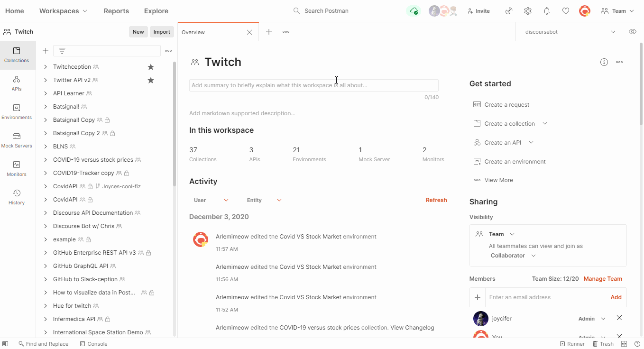The height and width of the screenshot is (349, 644).
Task: Expand the Create a collection options arrow
Action: pos(545,124)
